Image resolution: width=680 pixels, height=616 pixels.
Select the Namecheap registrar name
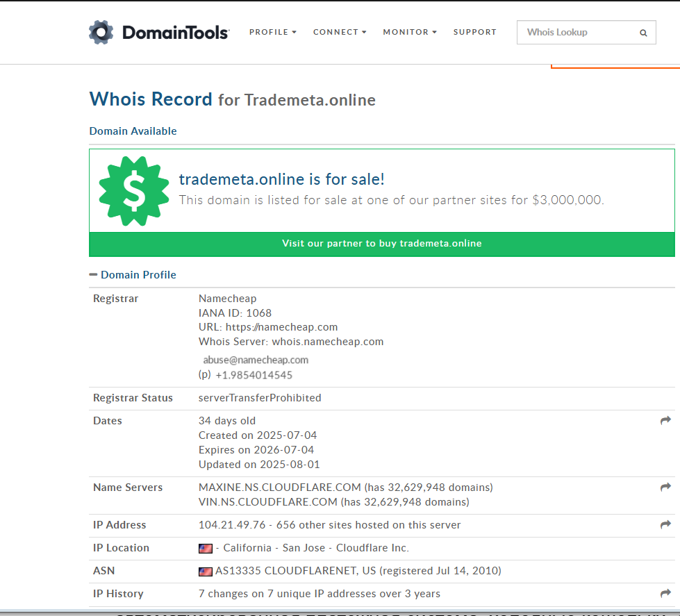pyautogui.click(x=228, y=298)
